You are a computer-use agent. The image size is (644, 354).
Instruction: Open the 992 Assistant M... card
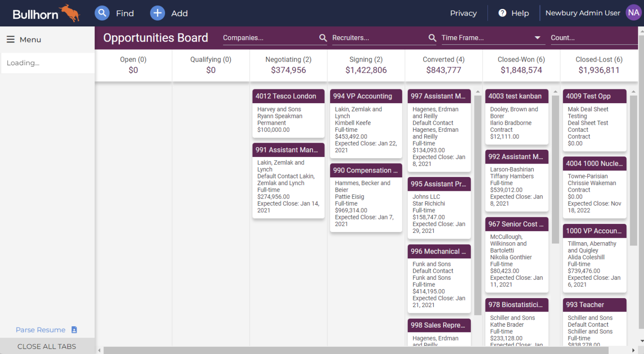pos(517,181)
